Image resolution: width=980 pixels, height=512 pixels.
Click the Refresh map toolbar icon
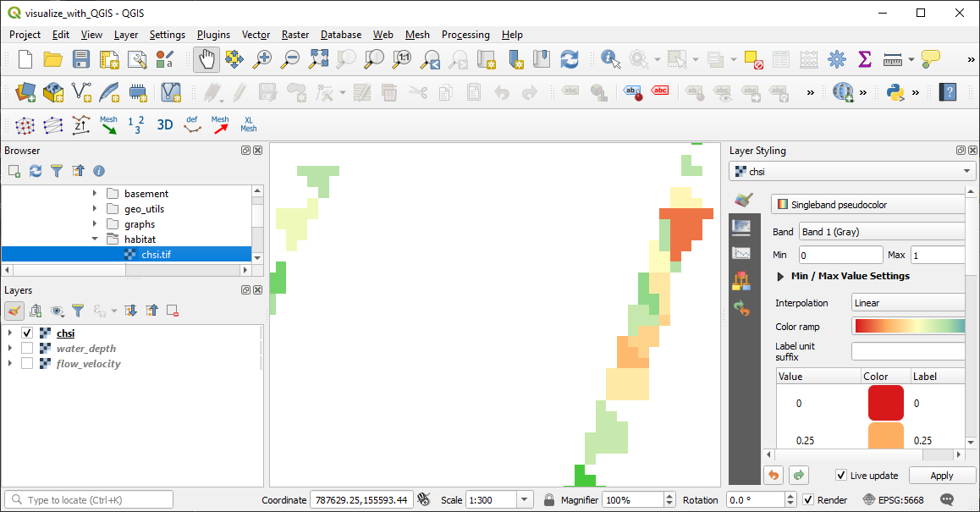pos(570,59)
